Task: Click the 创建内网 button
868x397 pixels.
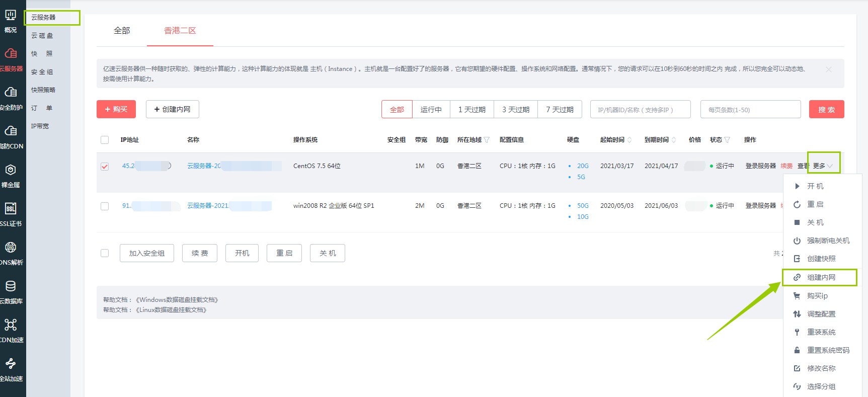Action: pos(173,109)
